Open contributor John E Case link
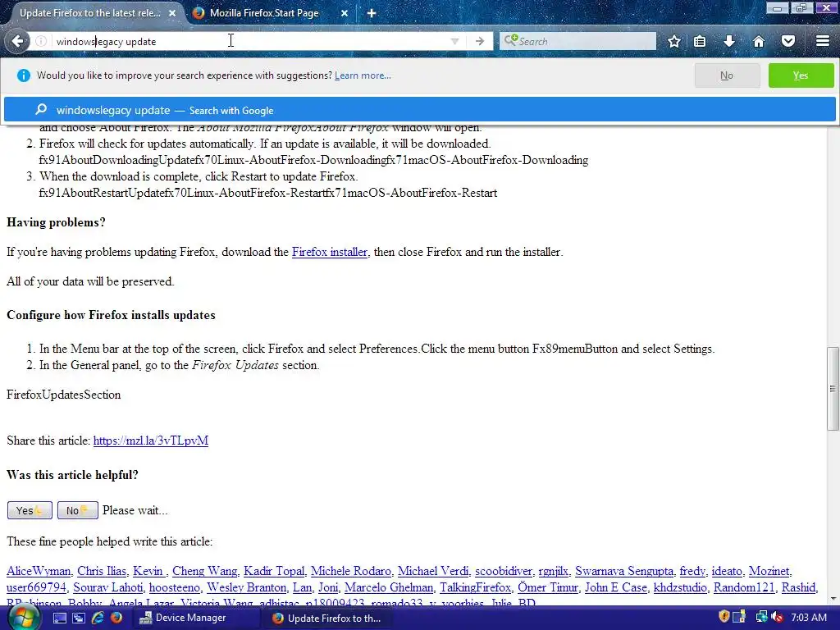 pos(615,587)
